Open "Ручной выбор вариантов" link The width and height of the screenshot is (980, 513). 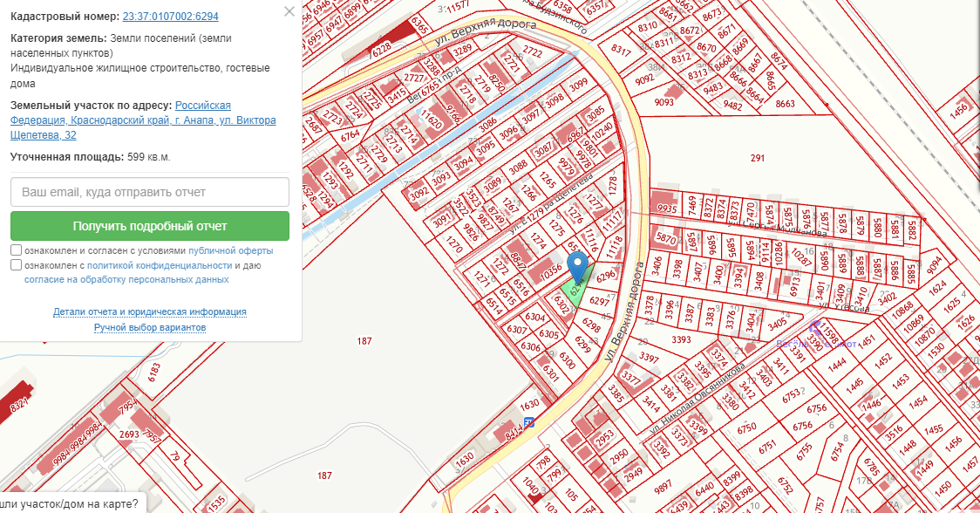(x=150, y=328)
